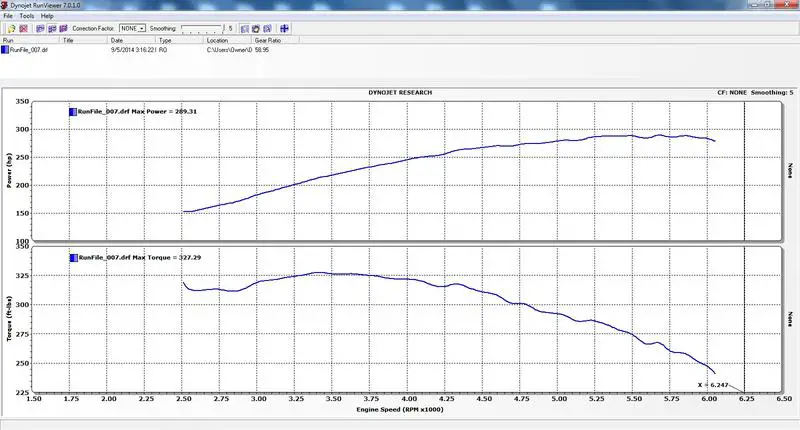Sort by the Gear Ratio column header
Screen dimensions: 800x430
pos(275,40)
